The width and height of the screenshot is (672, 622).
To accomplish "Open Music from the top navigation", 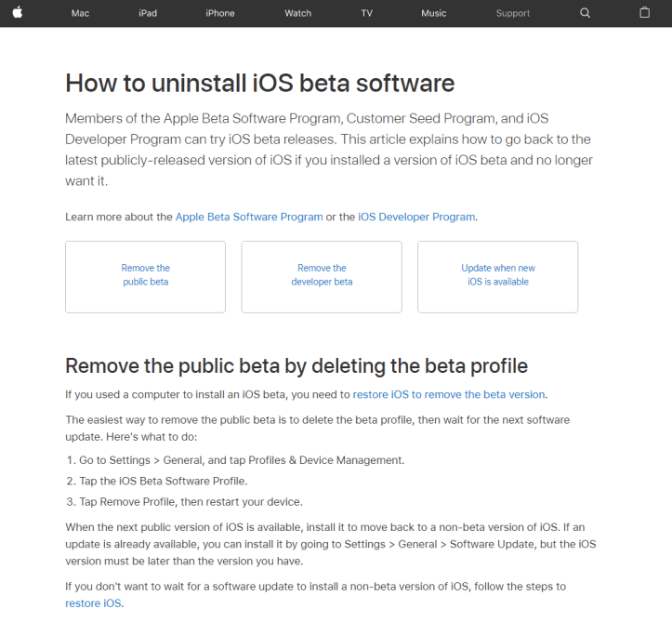I will 433,13.
